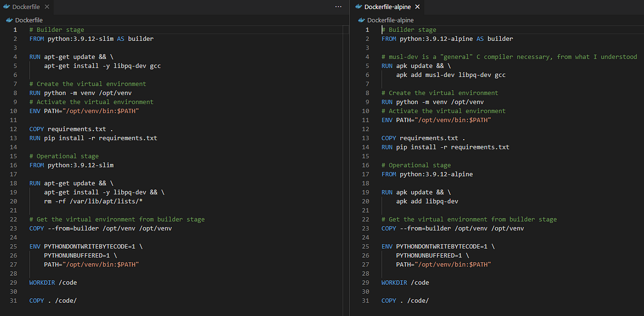Click the apk add musl-dev libpq-dev gcc line
The image size is (644, 316).
coord(450,75)
